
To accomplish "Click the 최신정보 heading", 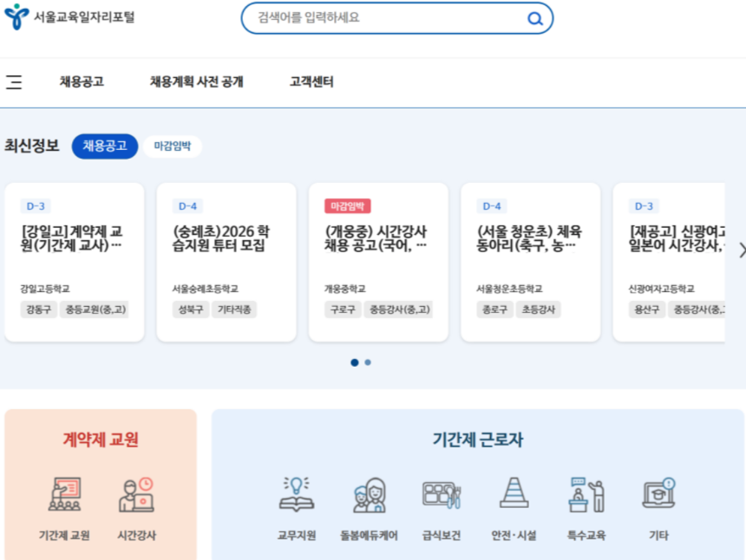I will [x=32, y=146].
